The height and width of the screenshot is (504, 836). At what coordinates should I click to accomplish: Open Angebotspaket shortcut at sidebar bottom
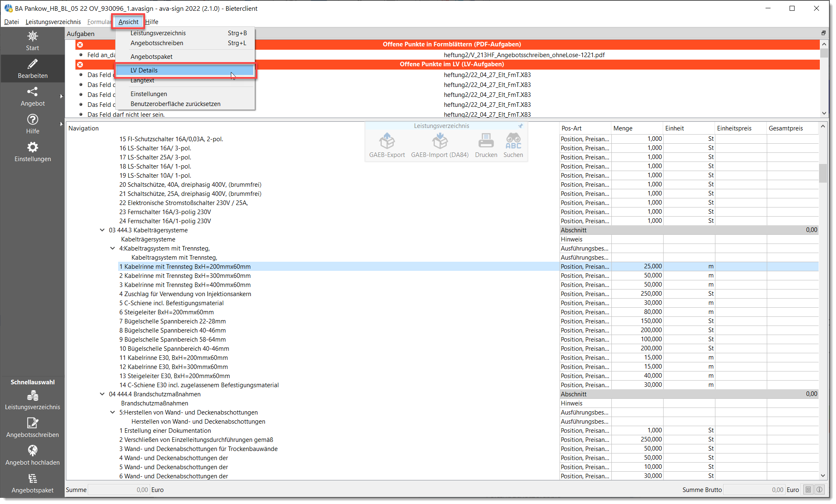pos(32,483)
